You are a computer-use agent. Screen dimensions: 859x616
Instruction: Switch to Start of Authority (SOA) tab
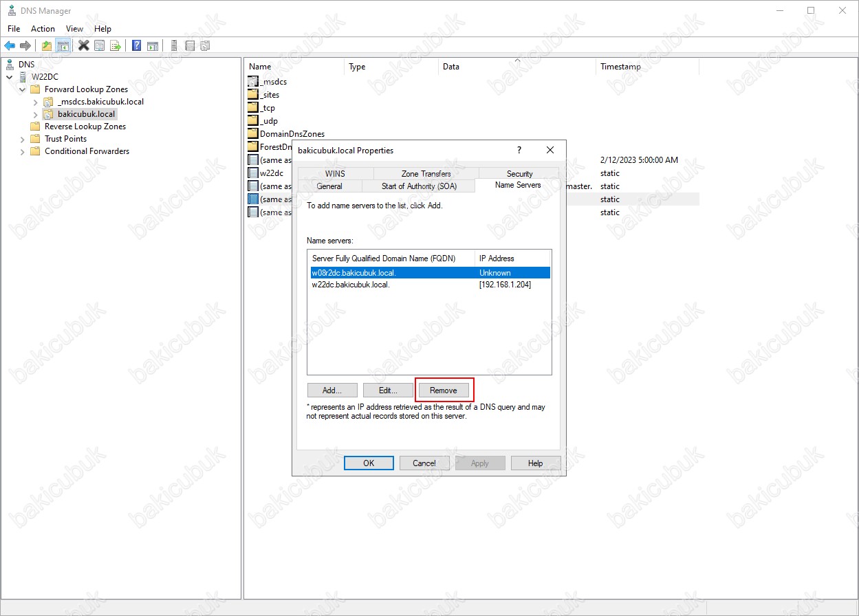(418, 186)
